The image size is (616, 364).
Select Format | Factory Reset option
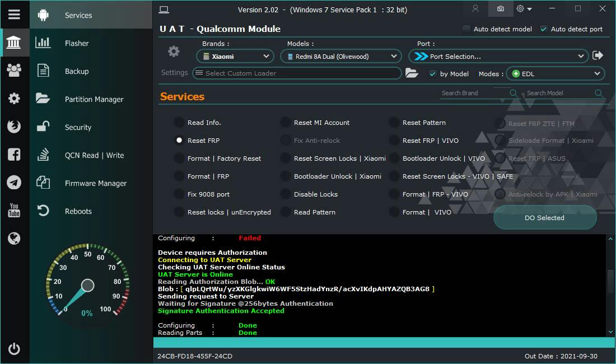pos(179,158)
